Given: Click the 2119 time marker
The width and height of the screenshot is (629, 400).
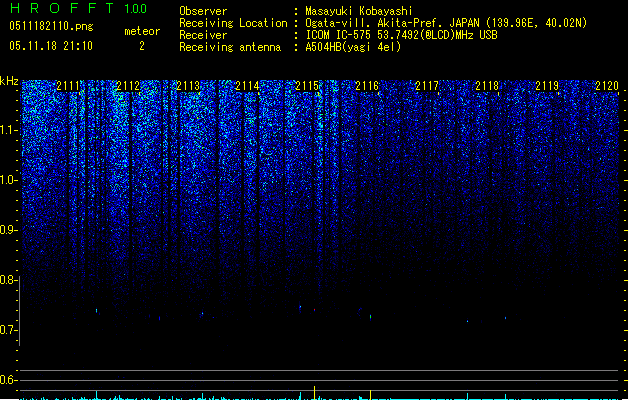Looking at the screenshot, I should point(547,86).
